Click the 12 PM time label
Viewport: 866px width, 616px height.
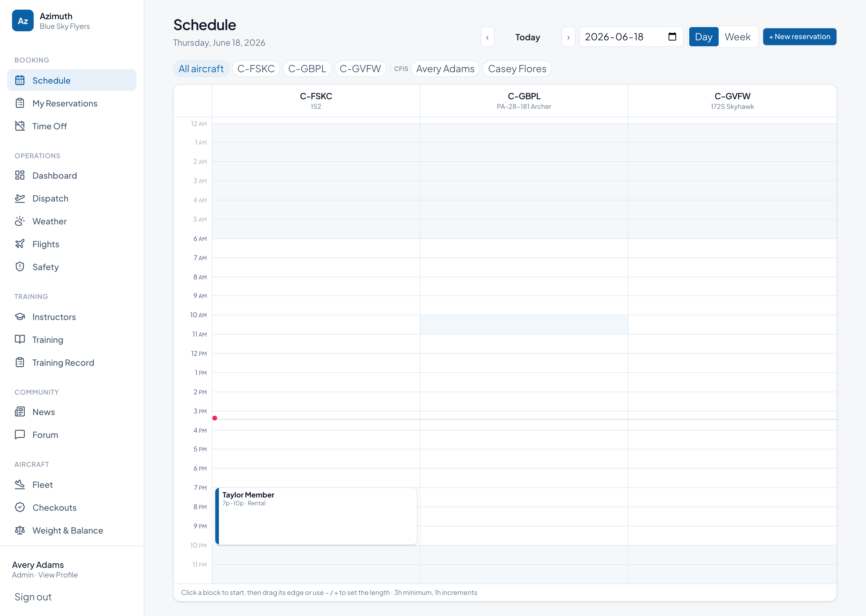(x=199, y=353)
